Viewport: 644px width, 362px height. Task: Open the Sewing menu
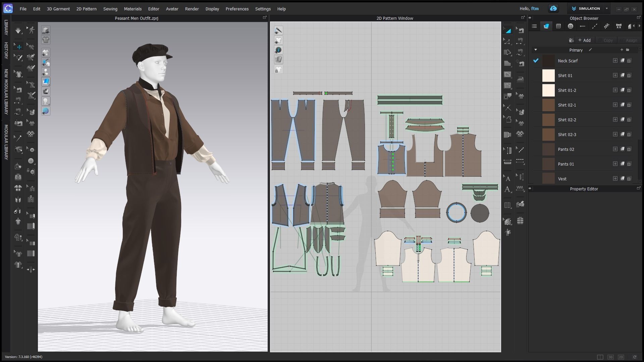click(110, 9)
